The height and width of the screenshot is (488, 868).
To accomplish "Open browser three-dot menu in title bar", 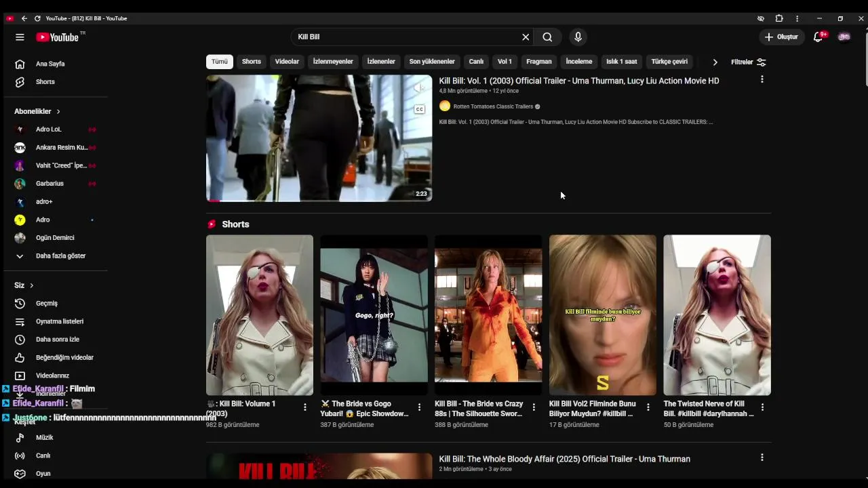I will click(797, 18).
